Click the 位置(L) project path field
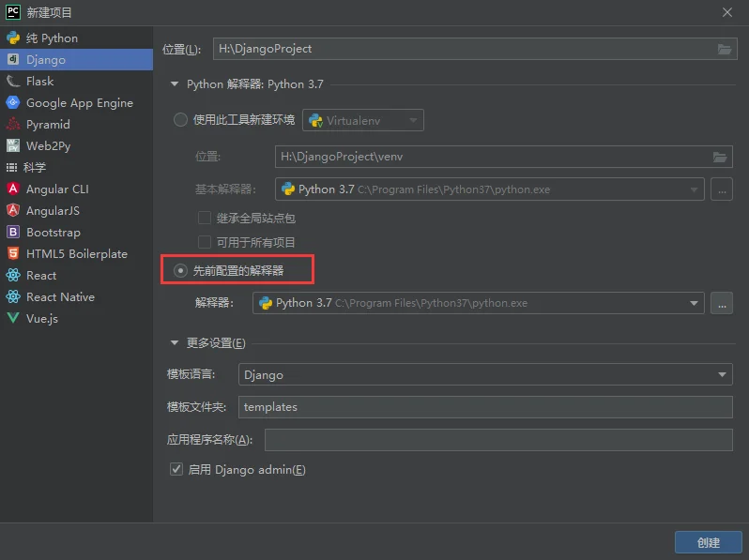This screenshot has height=560, width=749. click(475, 49)
